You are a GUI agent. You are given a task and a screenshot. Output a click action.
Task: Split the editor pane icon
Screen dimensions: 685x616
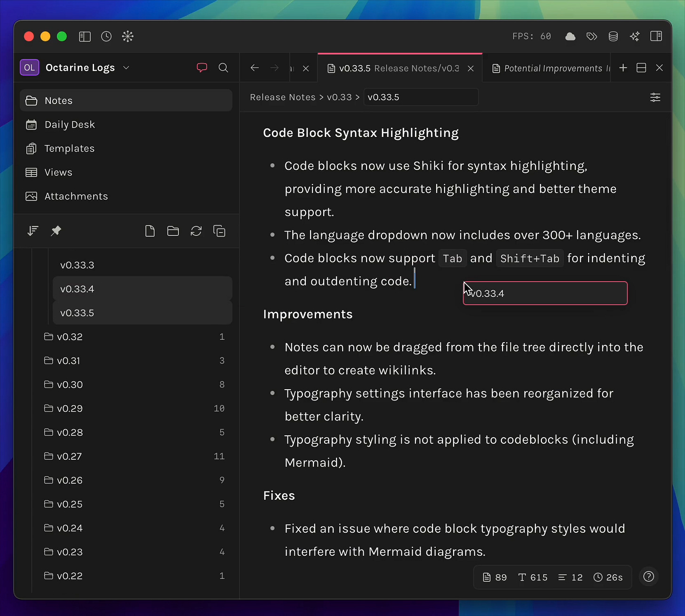point(641,68)
